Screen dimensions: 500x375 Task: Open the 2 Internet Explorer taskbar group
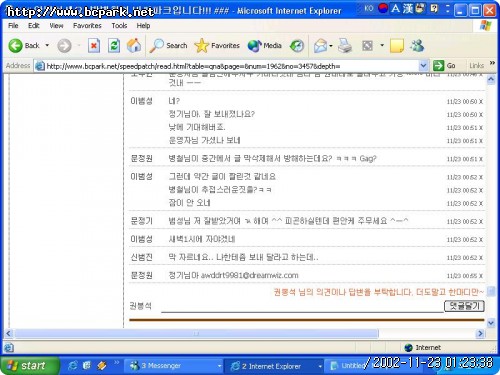coord(274,366)
